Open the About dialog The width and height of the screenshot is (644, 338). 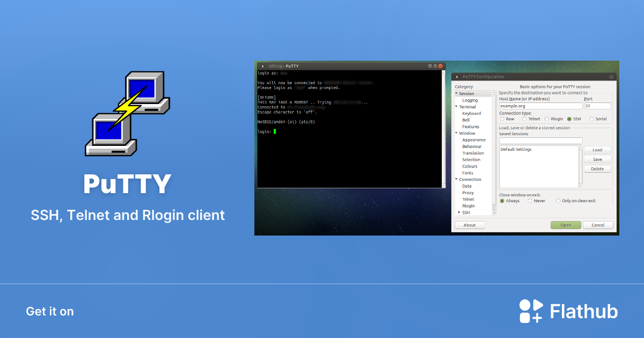pos(470,225)
